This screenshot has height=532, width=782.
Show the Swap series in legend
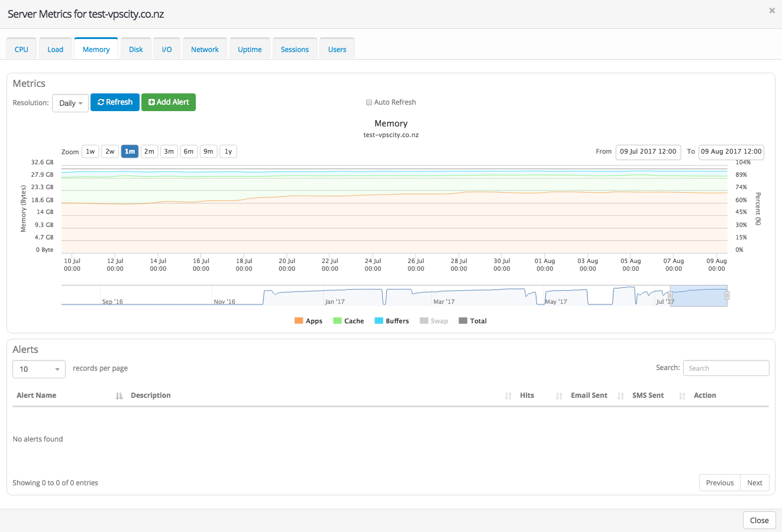[434, 321]
